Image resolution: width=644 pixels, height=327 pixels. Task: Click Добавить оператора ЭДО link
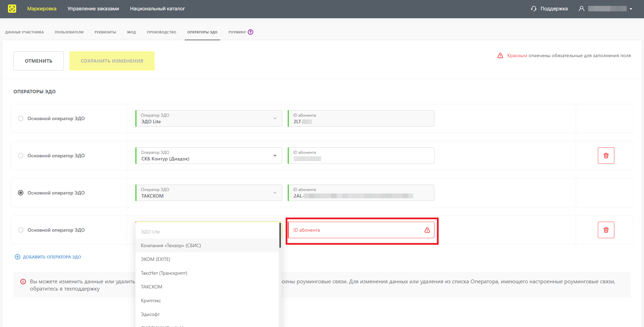click(x=52, y=257)
